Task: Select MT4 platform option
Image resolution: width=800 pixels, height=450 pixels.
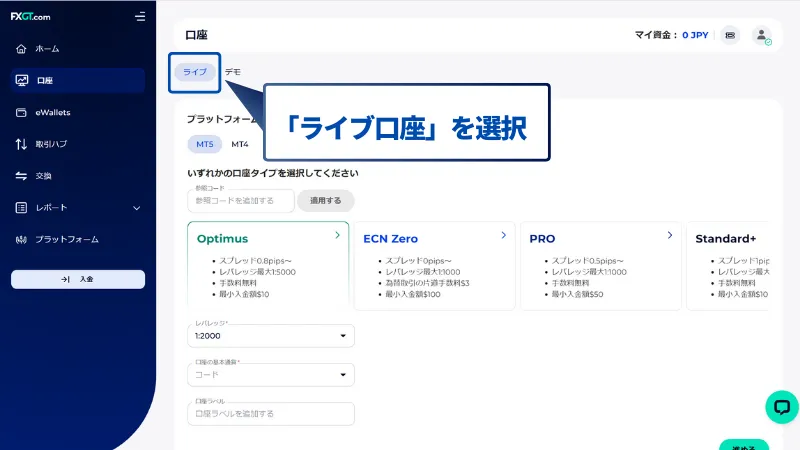Action: click(240, 144)
